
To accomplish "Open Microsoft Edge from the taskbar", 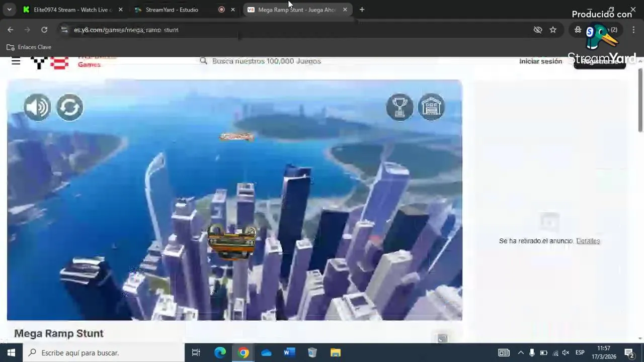I will 220,352.
